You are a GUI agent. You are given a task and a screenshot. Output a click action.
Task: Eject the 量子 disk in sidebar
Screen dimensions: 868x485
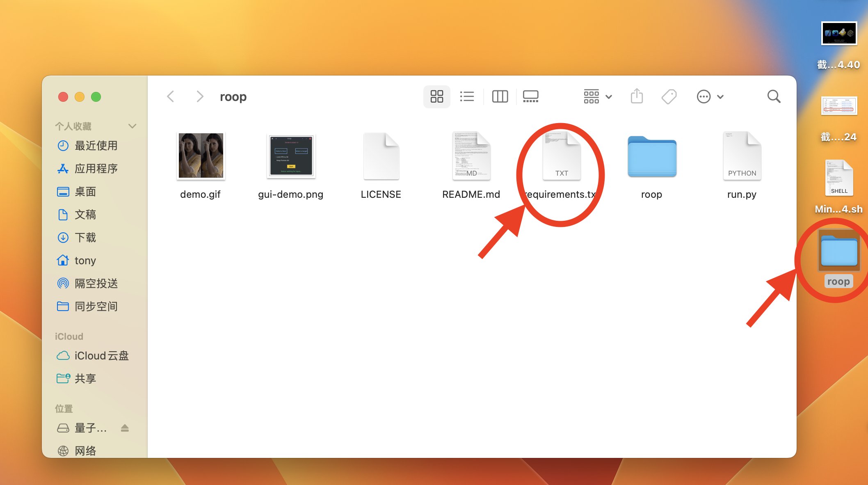pos(125,428)
